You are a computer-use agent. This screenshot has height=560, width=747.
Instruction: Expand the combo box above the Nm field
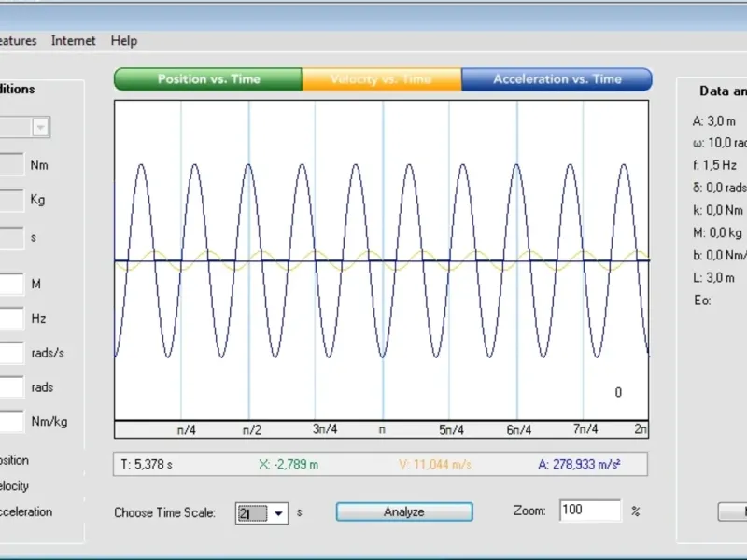pos(40,127)
